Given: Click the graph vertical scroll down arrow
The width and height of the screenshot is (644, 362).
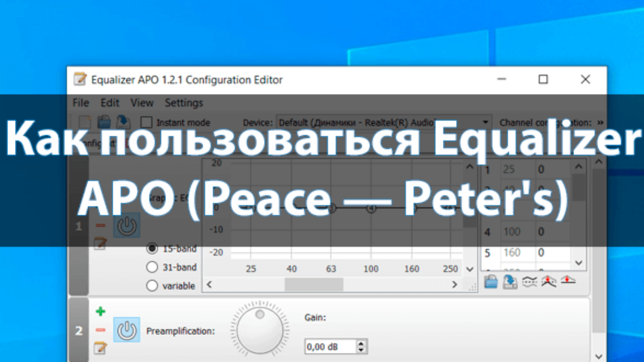Looking at the screenshot, I should tap(470, 269).
